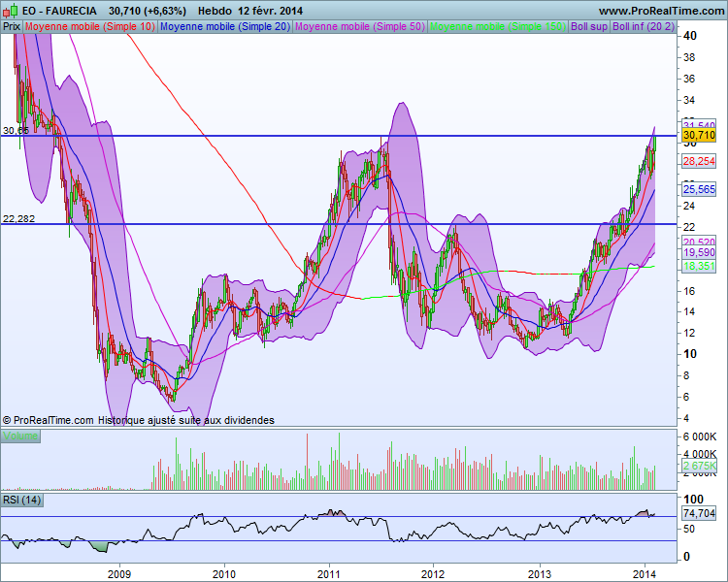Click the 40 price axis label
Screen dimensions: 728x582
point(690,35)
